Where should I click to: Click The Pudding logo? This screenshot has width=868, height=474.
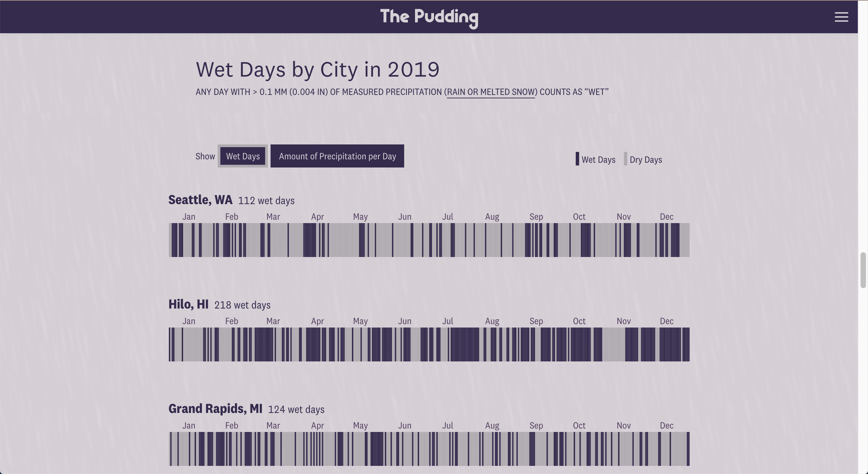click(x=429, y=18)
